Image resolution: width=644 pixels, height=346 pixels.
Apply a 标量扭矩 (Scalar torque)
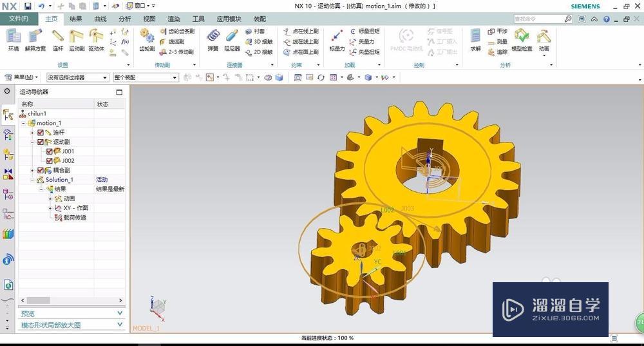point(365,31)
